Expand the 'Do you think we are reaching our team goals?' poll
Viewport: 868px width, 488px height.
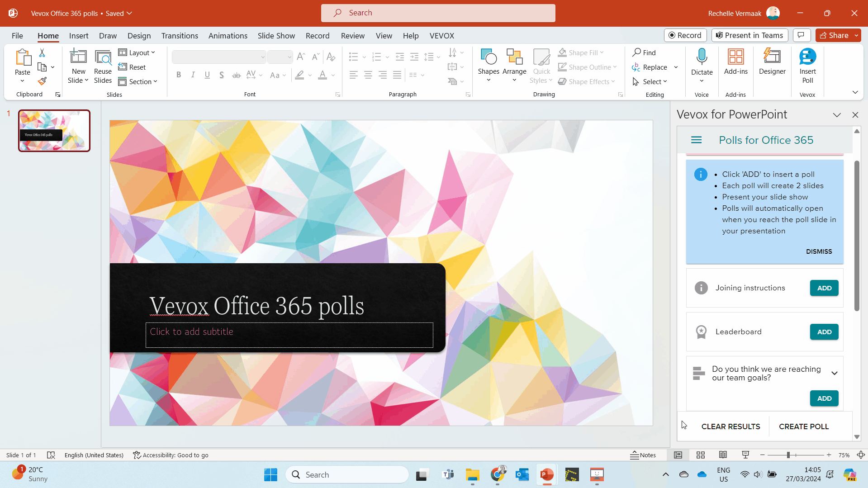835,373
